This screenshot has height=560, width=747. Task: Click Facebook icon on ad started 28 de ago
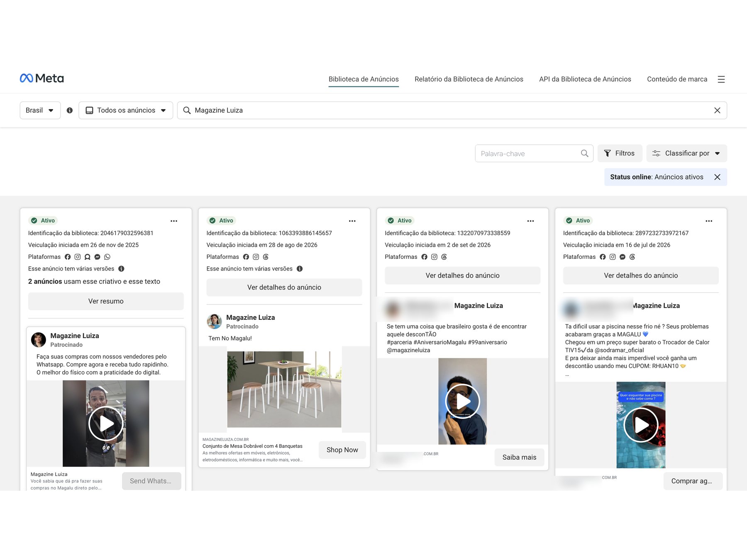click(246, 257)
